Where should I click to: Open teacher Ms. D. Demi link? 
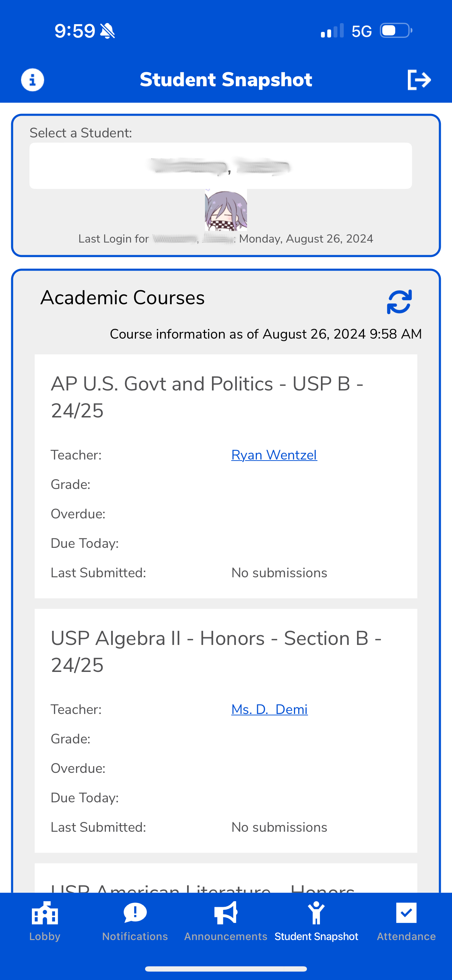[269, 709]
